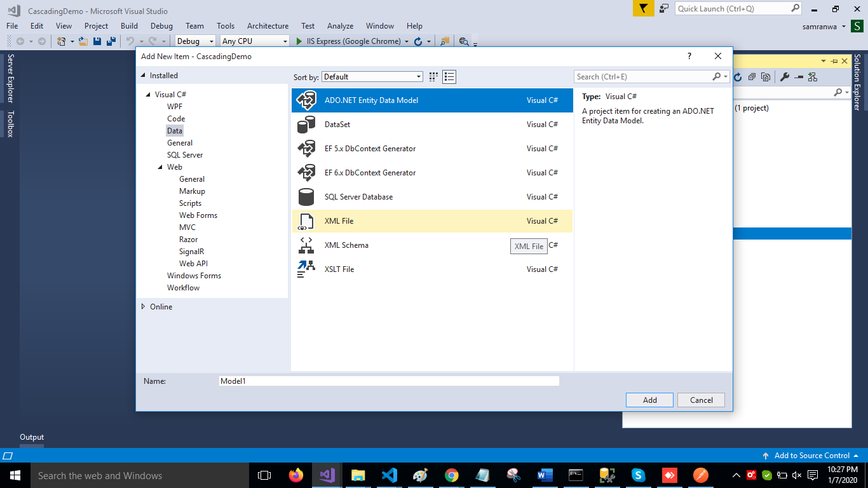Image resolution: width=868 pixels, height=488 pixels.
Task: Click the Cancel button
Action: point(701,400)
